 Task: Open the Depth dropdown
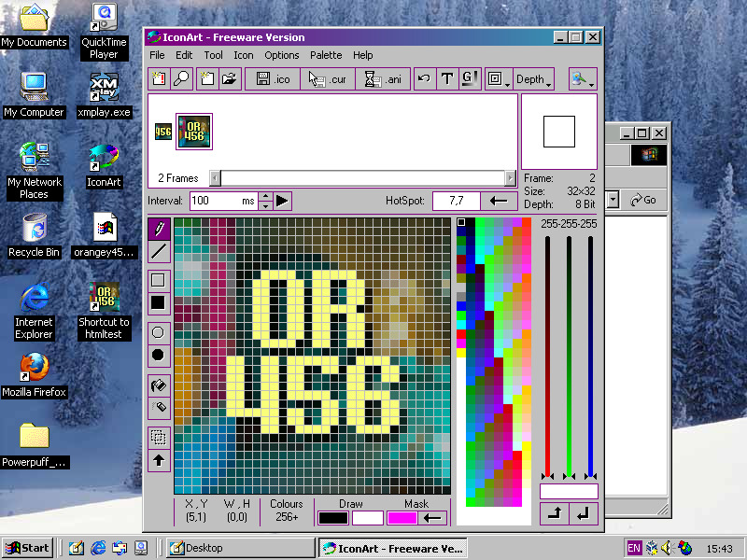click(x=534, y=79)
